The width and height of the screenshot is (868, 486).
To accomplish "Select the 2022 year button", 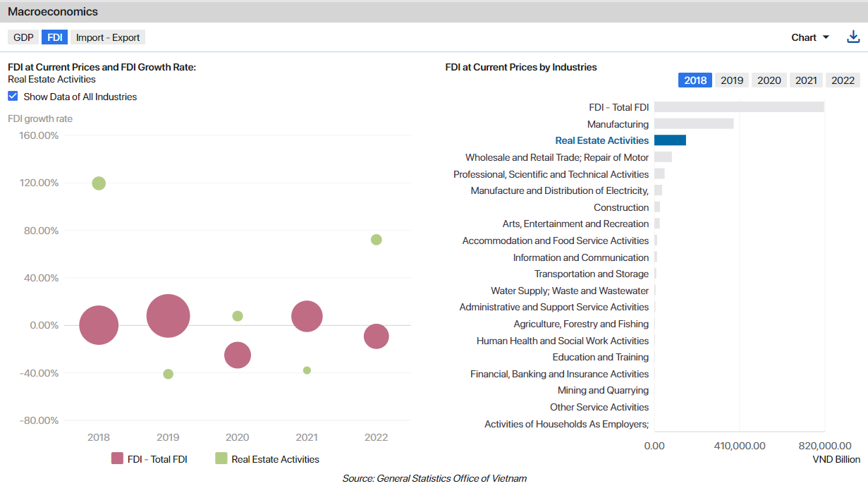I will 843,80.
